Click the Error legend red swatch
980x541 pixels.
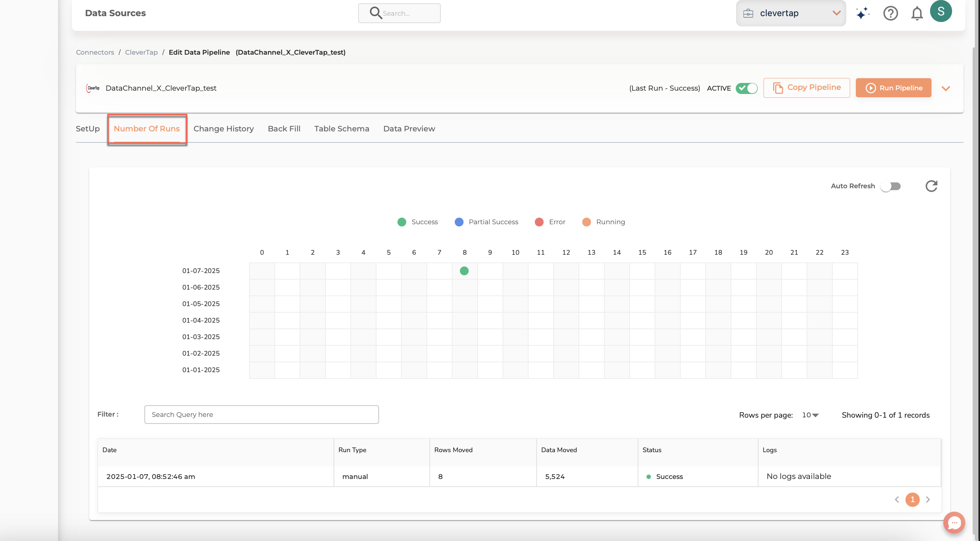(x=539, y=222)
